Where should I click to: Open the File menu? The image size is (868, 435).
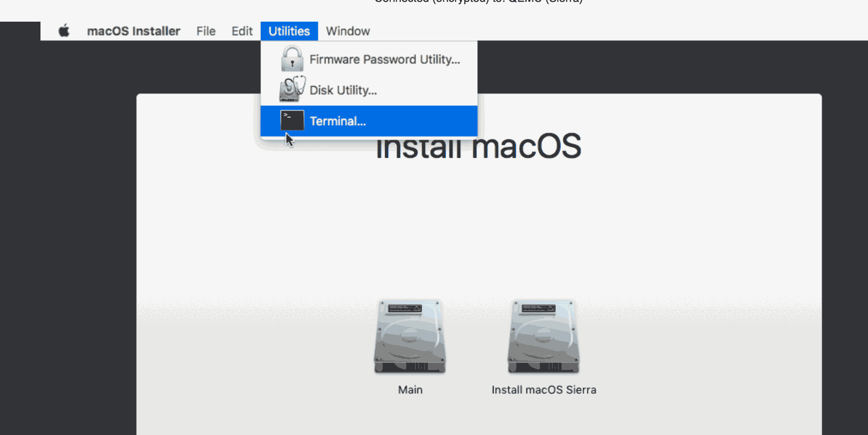coord(206,31)
